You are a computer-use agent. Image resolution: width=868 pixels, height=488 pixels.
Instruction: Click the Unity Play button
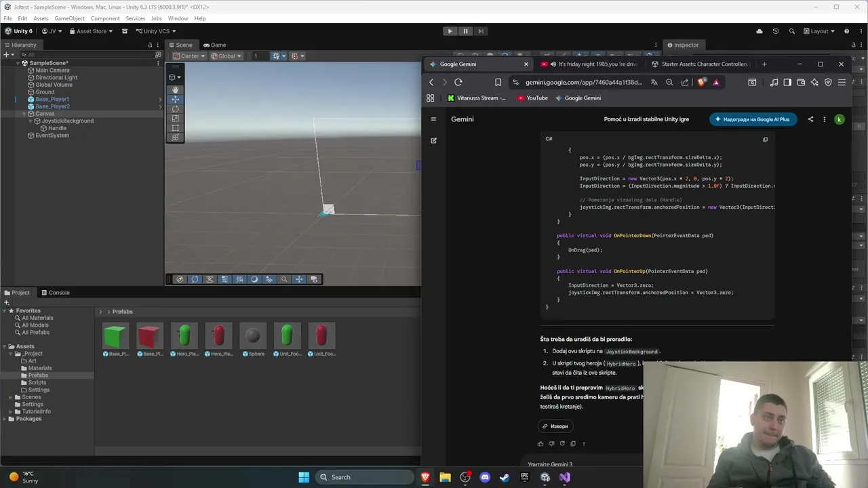tap(450, 31)
